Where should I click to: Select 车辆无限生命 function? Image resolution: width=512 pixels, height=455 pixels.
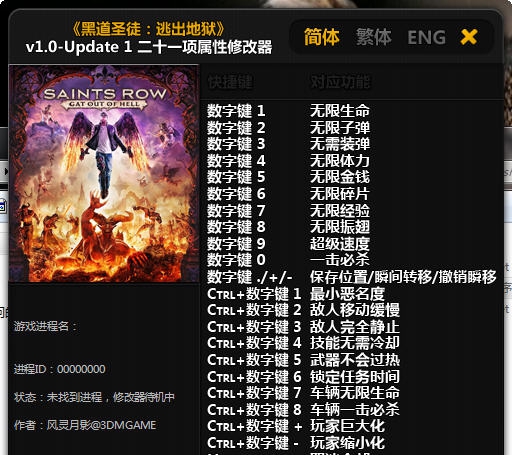(x=355, y=393)
